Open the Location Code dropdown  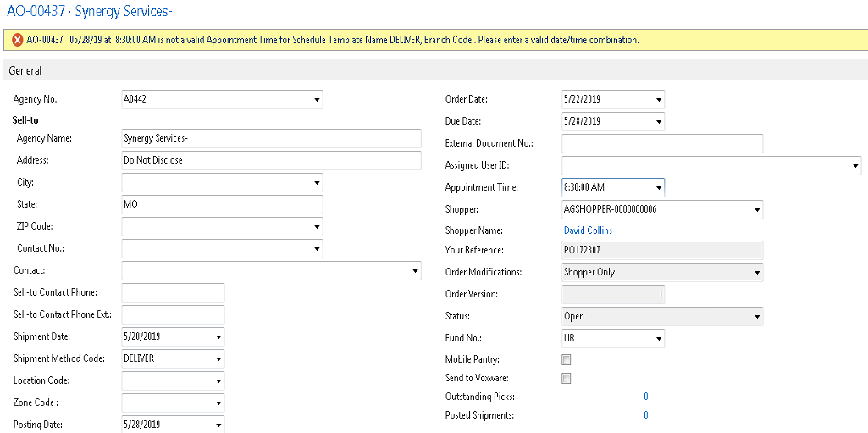[218, 381]
